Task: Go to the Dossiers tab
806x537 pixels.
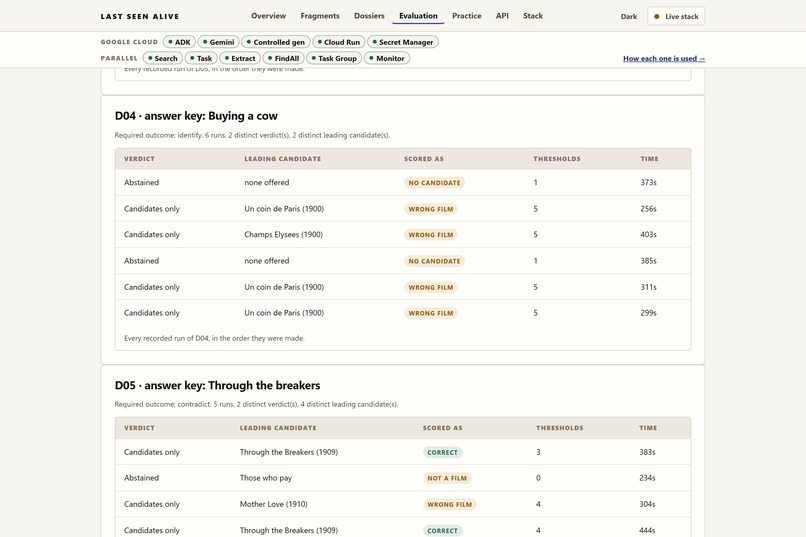Action: pyautogui.click(x=369, y=16)
